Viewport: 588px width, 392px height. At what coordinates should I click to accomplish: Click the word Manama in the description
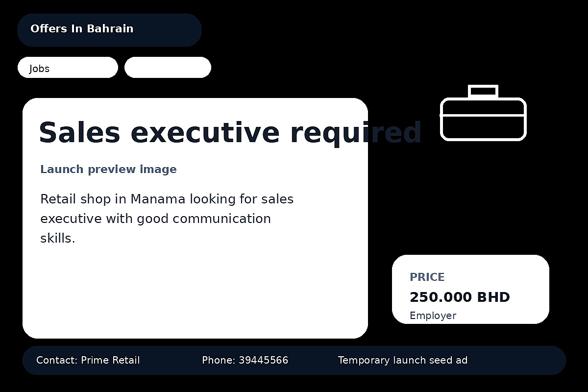click(x=159, y=199)
